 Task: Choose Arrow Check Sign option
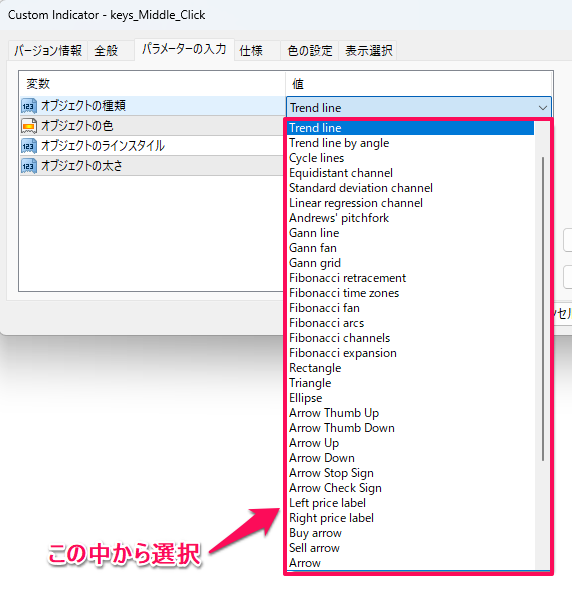(x=410, y=488)
